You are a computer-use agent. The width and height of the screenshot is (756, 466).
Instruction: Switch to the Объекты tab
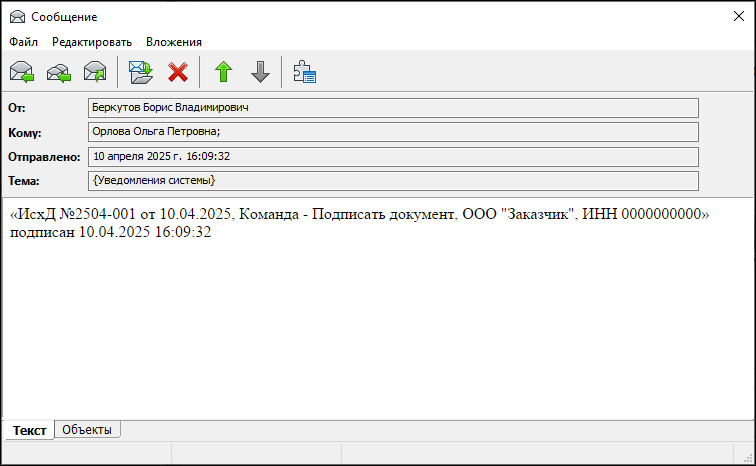click(88, 430)
